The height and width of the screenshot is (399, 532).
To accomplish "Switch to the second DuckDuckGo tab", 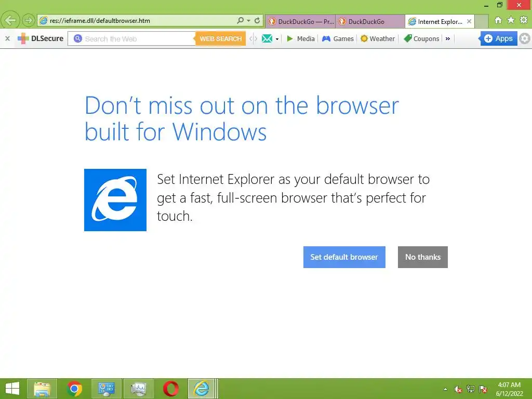I will pyautogui.click(x=370, y=21).
